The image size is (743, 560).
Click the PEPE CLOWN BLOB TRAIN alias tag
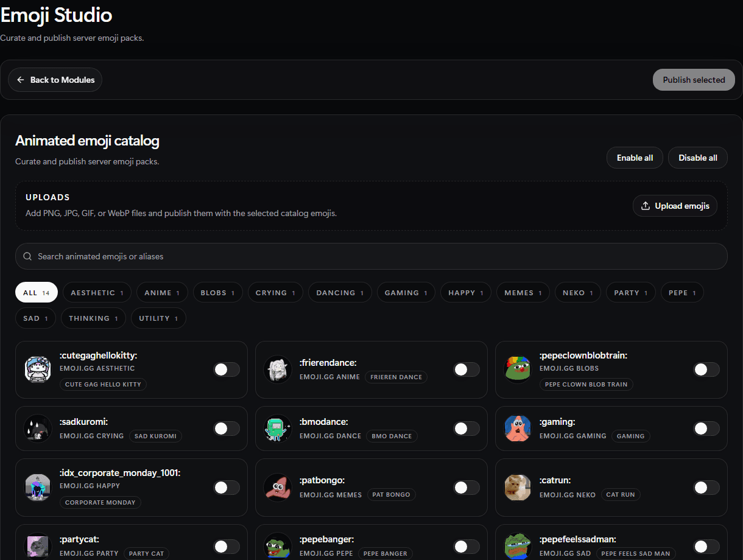point(586,385)
